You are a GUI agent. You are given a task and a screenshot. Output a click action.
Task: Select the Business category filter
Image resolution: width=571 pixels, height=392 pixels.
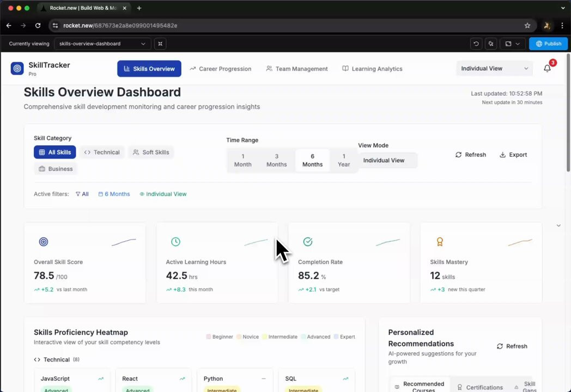(56, 169)
